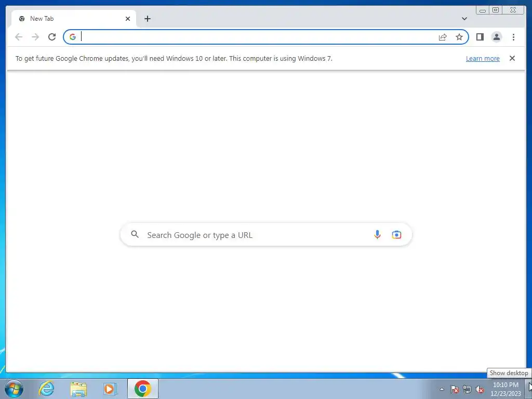Screen dimensions: 532x399
Task: Maximize the Chrome window
Action: pyautogui.click(x=496, y=10)
